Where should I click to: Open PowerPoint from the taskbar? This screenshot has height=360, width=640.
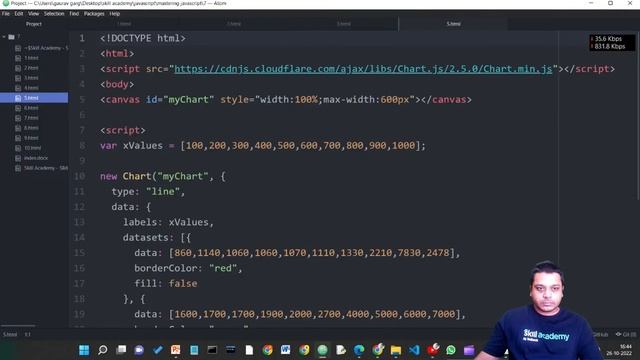[x=176, y=350]
